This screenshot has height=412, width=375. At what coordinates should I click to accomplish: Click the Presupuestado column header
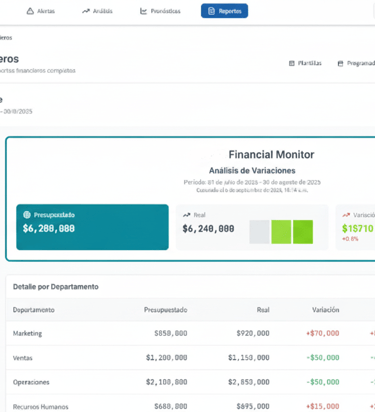(x=165, y=310)
